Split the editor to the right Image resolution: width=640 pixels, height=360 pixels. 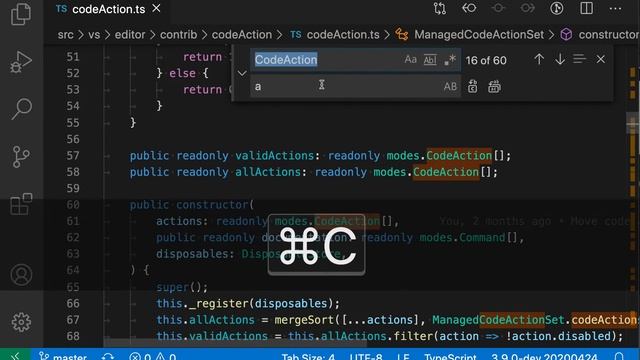click(x=587, y=8)
